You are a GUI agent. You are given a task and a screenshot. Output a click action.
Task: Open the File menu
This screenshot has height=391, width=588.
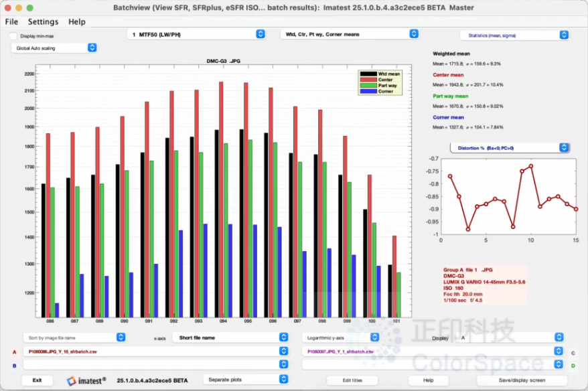pyautogui.click(x=11, y=21)
